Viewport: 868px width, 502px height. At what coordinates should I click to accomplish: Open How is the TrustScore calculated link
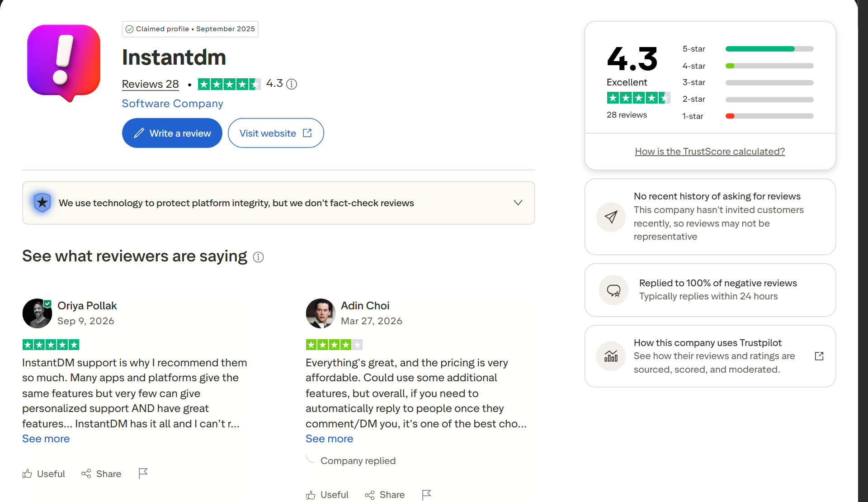tap(710, 152)
